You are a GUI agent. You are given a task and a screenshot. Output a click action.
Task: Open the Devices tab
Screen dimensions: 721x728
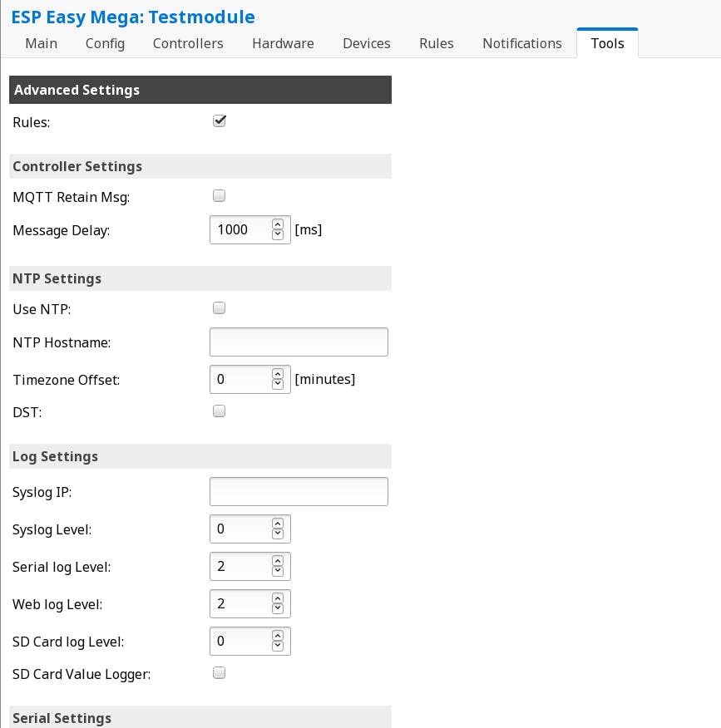point(367,43)
